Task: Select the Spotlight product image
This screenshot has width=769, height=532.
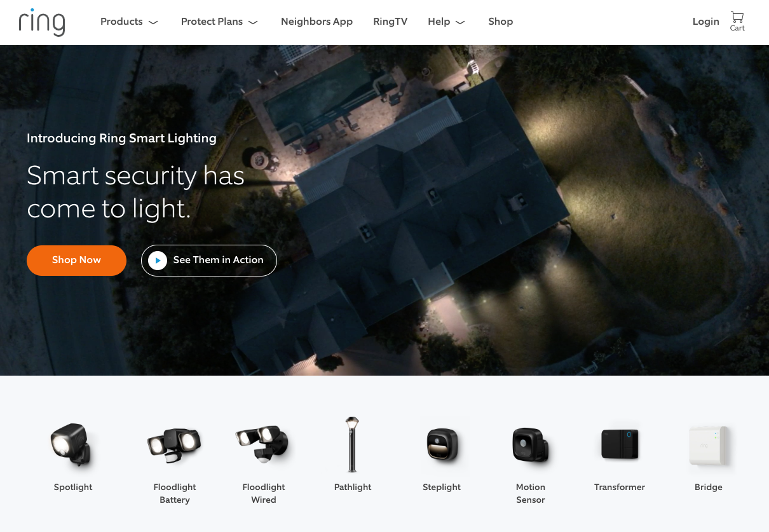Action: (72, 445)
